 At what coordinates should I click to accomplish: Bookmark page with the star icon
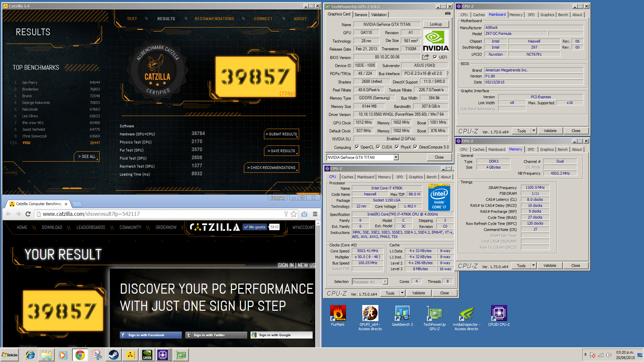(294, 214)
